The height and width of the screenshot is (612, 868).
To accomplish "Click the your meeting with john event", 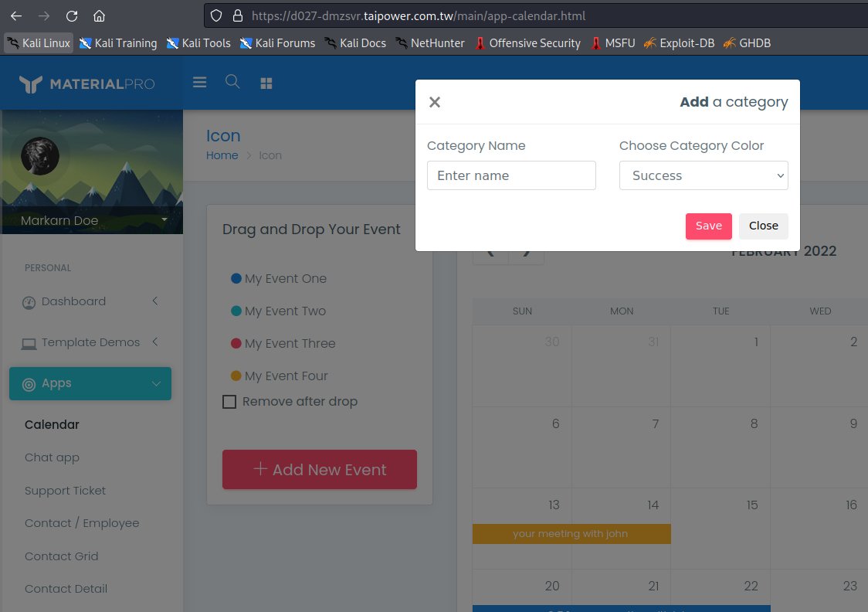I will (x=571, y=534).
